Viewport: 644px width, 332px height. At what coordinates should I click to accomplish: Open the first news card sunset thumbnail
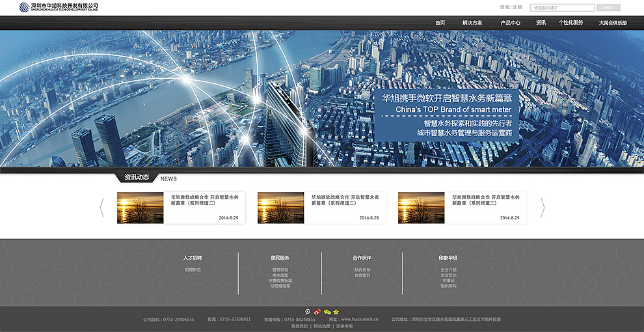click(140, 208)
